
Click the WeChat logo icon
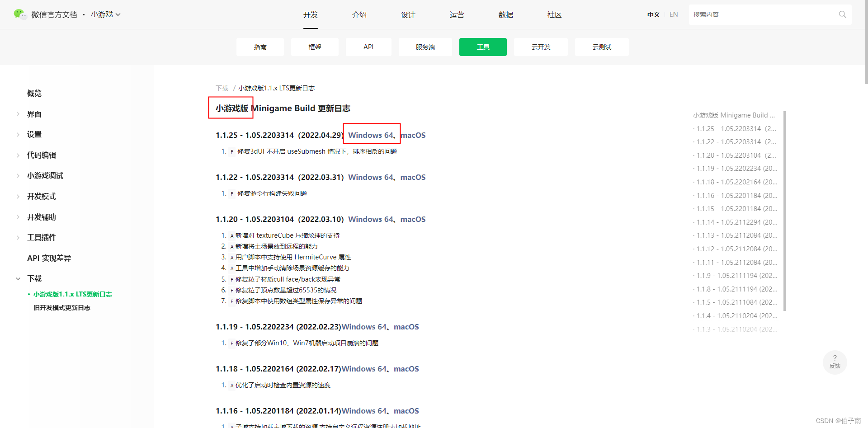pos(20,14)
